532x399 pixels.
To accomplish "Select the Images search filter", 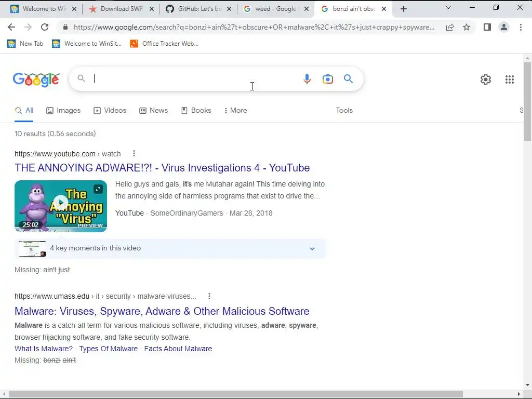I will [63, 111].
